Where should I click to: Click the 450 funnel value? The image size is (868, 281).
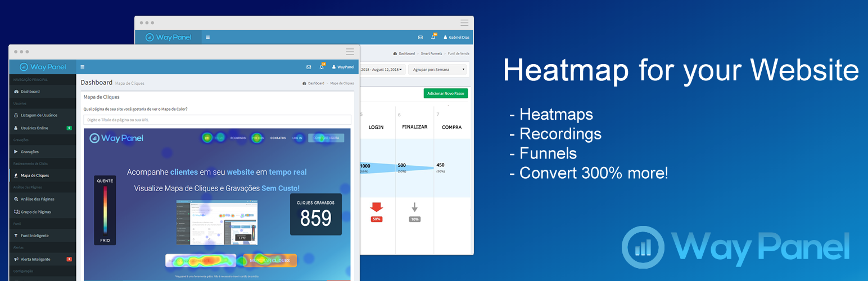point(440,165)
